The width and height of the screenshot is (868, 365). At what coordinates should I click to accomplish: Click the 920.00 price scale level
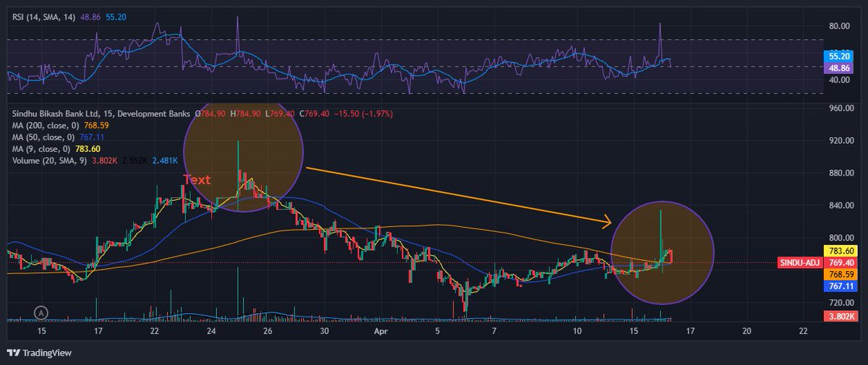[x=841, y=140]
